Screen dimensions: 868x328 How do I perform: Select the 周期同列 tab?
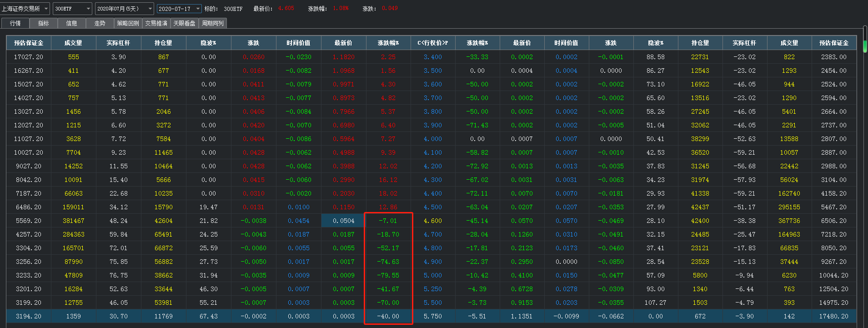(x=213, y=23)
